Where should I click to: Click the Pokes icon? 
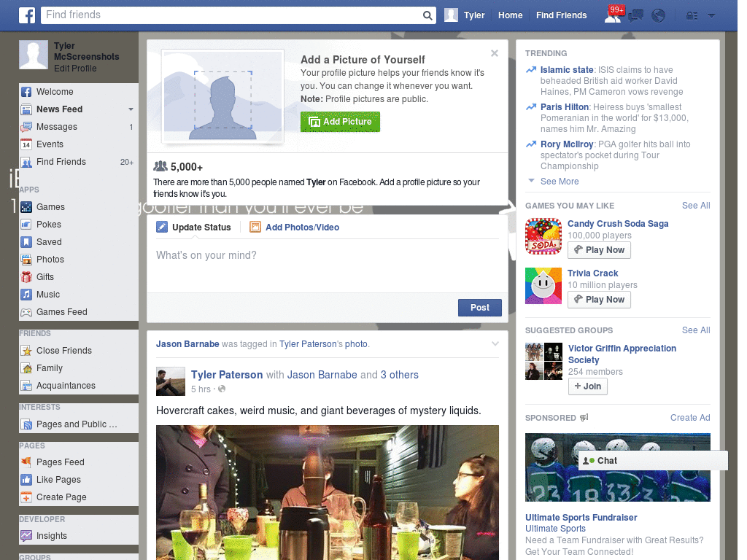(x=26, y=225)
